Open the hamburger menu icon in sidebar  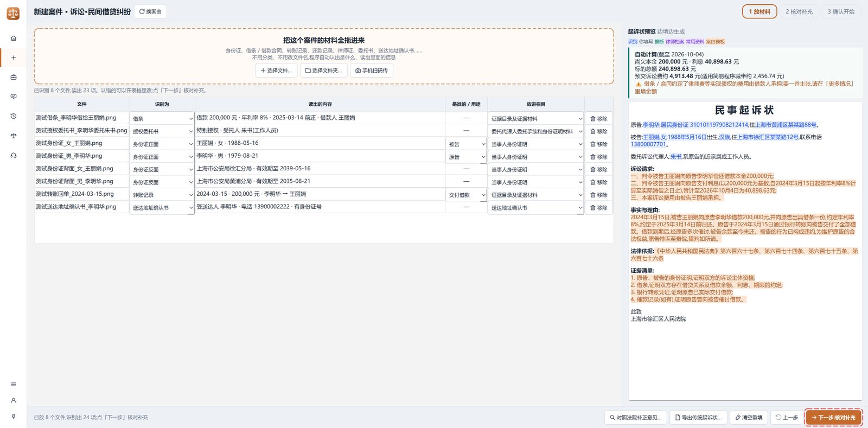pyautogui.click(x=14, y=385)
